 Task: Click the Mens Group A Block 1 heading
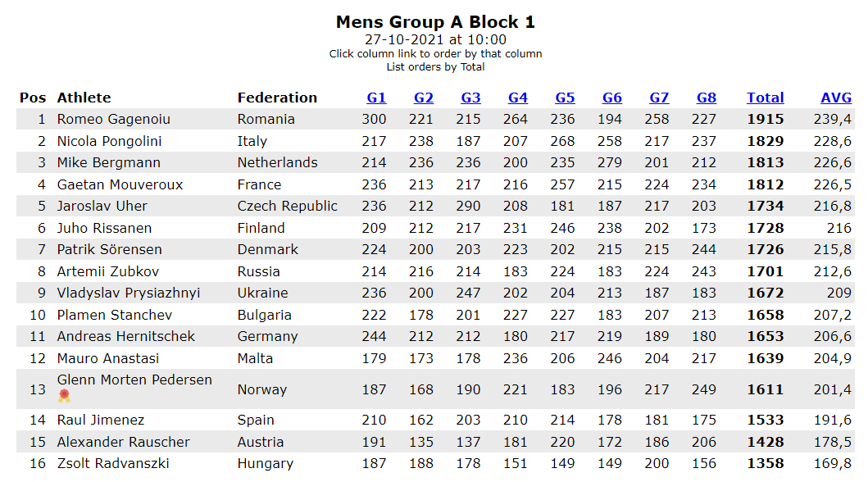[435, 22]
